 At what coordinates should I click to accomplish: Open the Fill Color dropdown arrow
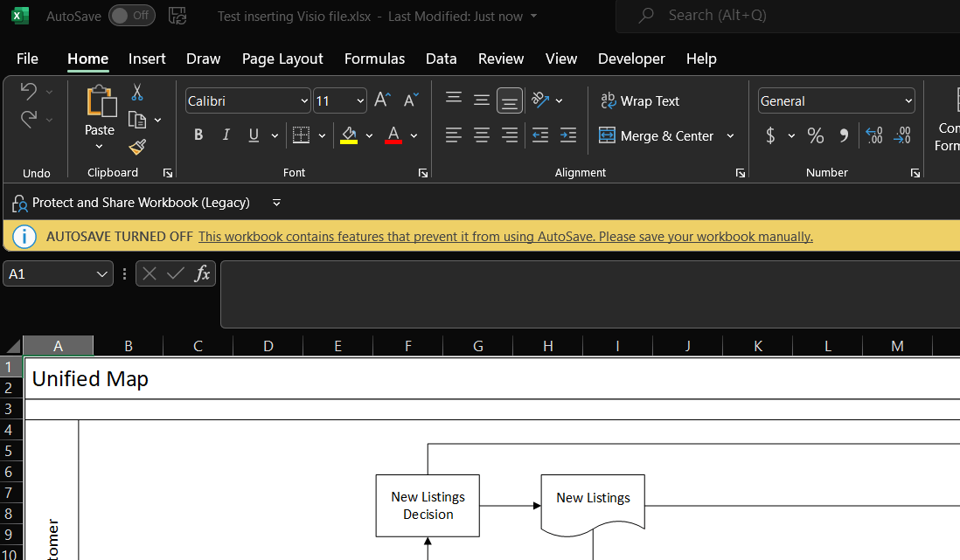[x=369, y=136]
